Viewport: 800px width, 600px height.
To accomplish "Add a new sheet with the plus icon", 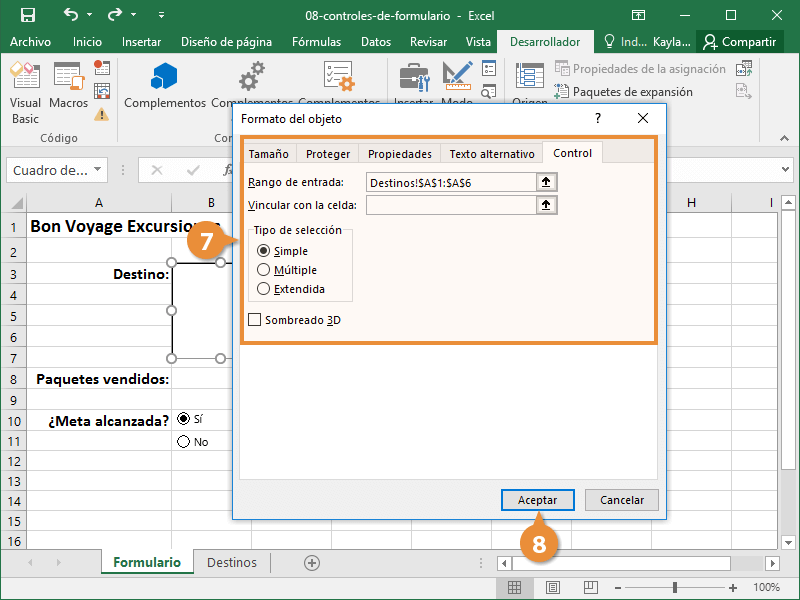I will 312,563.
